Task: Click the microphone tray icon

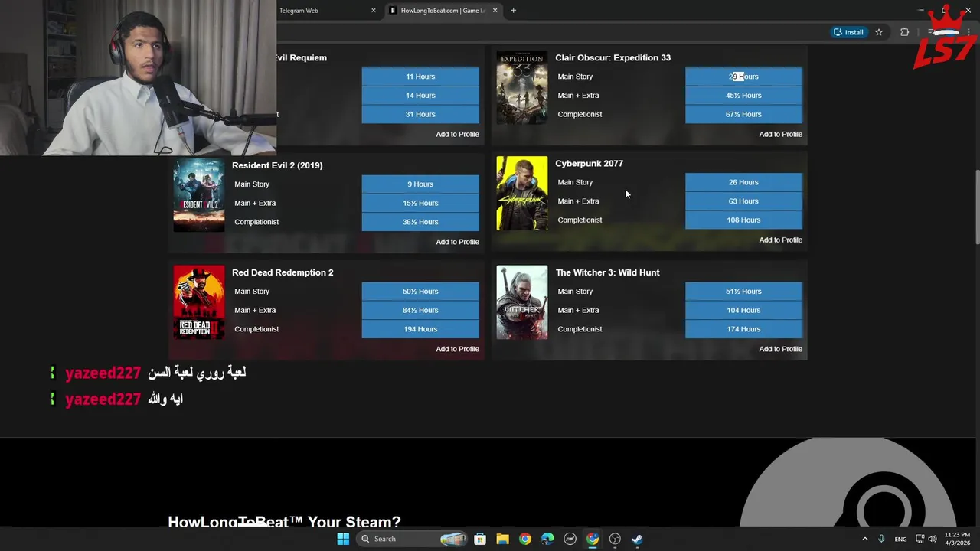Action: [881, 539]
